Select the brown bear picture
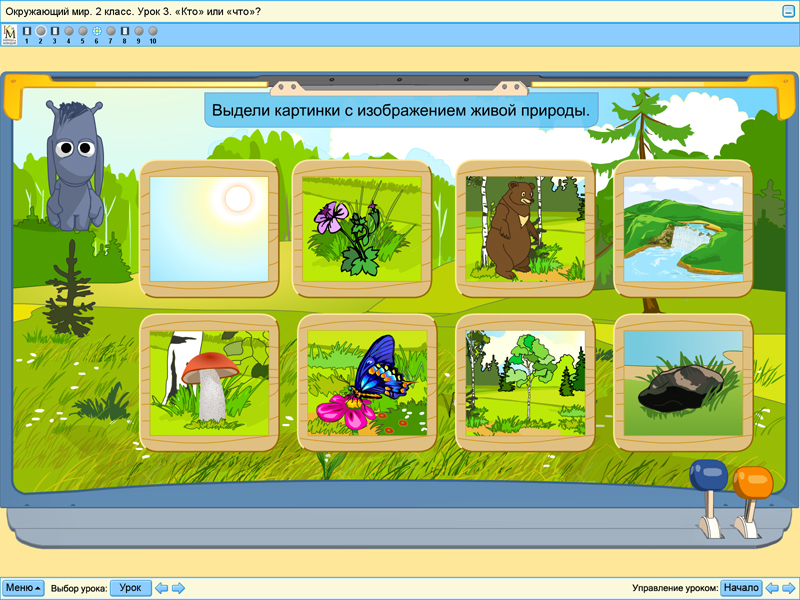The height and width of the screenshot is (600, 800). 525,229
